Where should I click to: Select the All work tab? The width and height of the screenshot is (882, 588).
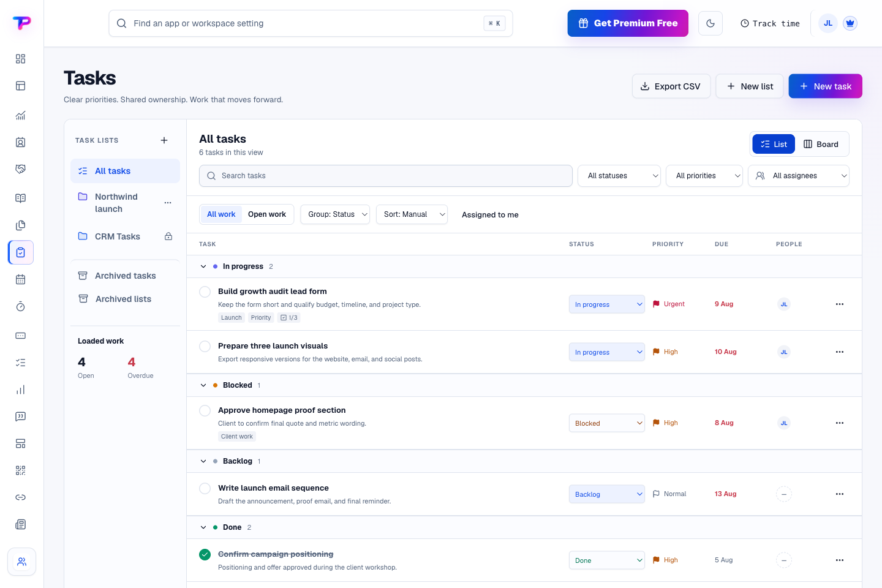(x=221, y=214)
